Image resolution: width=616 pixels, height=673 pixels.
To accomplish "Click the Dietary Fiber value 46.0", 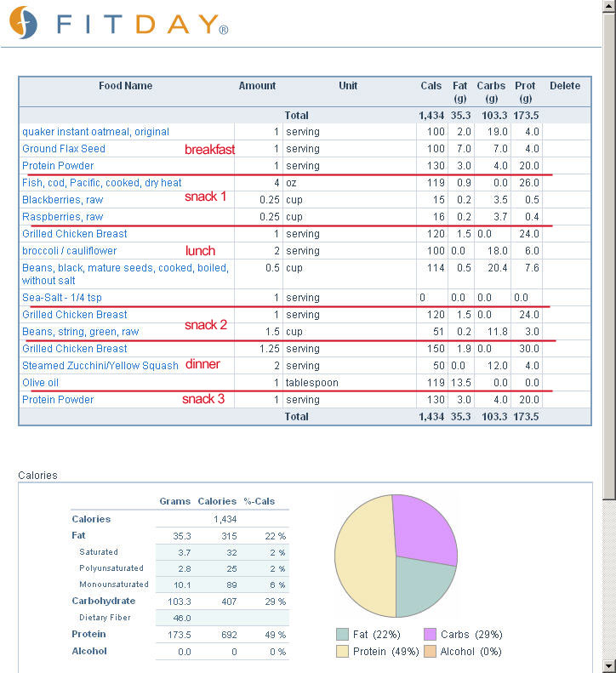I will tap(182, 618).
